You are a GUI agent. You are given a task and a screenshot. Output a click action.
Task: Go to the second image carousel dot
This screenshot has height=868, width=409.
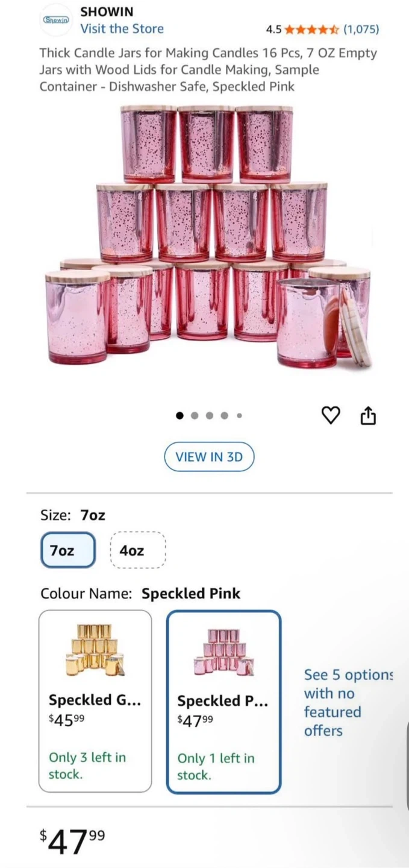[195, 415]
